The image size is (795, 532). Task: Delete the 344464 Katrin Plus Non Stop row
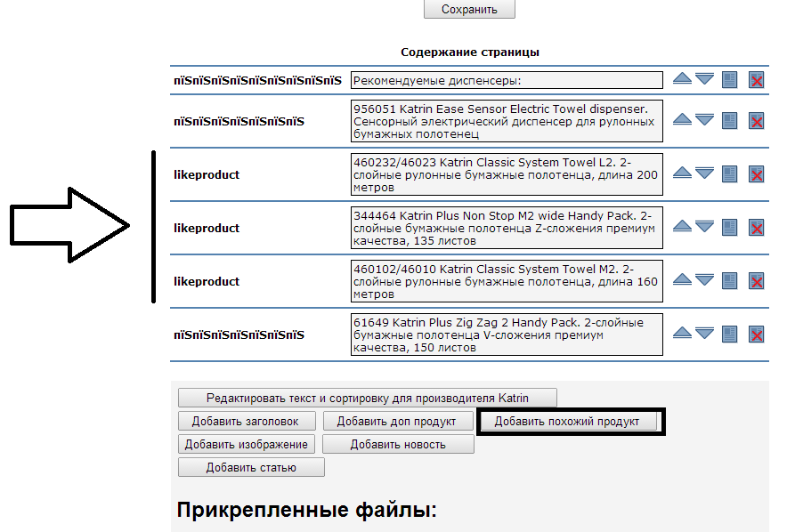point(756,227)
